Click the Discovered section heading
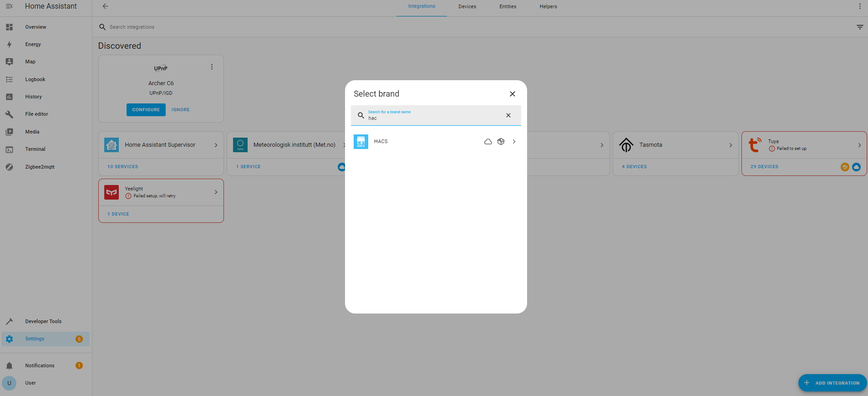This screenshot has height=396, width=868. point(120,46)
